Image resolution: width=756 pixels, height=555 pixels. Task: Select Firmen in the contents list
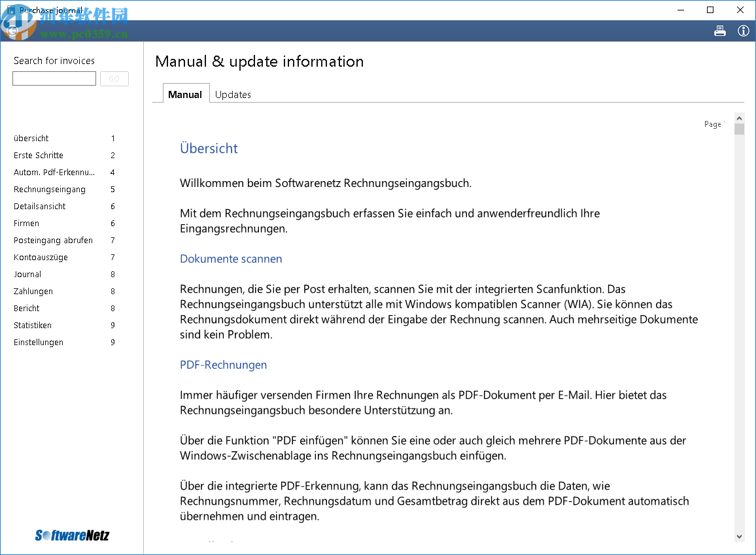[27, 224]
